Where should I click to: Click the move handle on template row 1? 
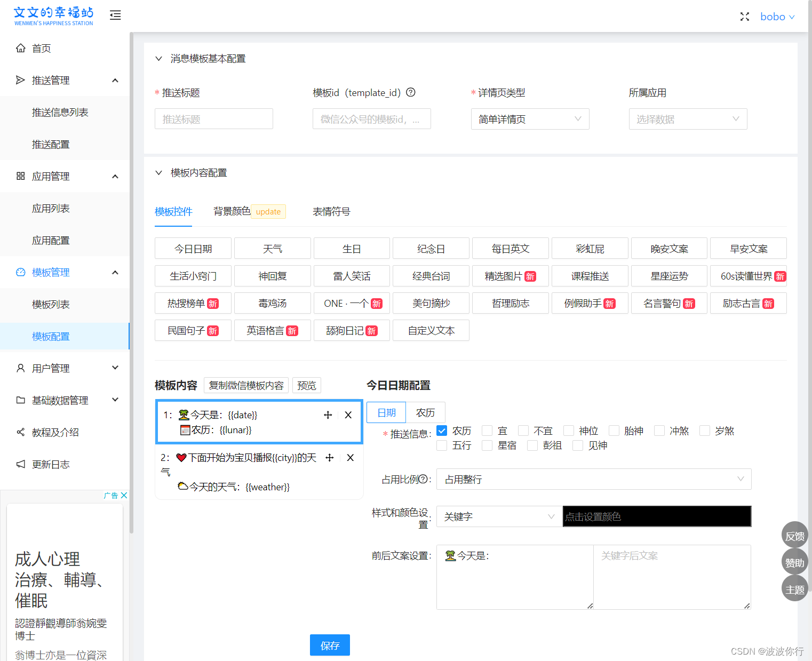click(x=328, y=415)
